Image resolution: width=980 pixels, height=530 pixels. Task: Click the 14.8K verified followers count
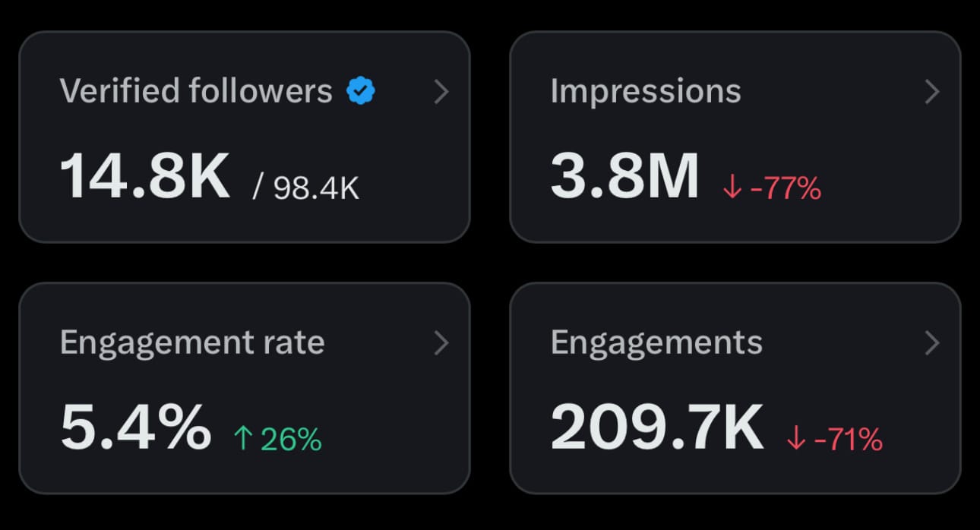pos(145,175)
